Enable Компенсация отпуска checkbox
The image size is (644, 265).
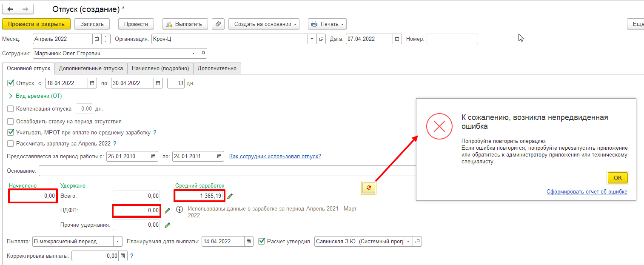(11, 109)
